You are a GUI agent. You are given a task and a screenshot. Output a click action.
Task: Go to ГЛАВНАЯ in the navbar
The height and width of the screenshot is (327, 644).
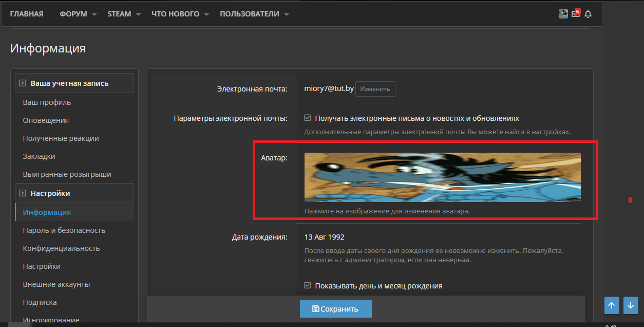pyautogui.click(x=27, y=14)
